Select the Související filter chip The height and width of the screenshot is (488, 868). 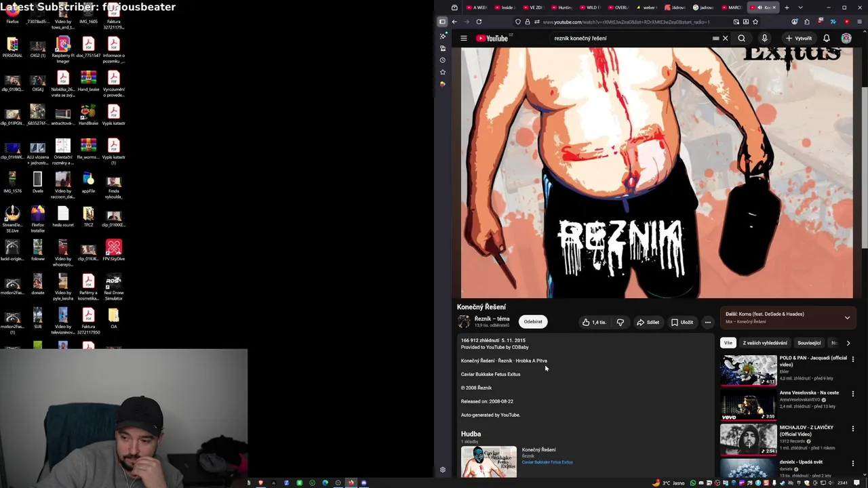coord(809,343)
